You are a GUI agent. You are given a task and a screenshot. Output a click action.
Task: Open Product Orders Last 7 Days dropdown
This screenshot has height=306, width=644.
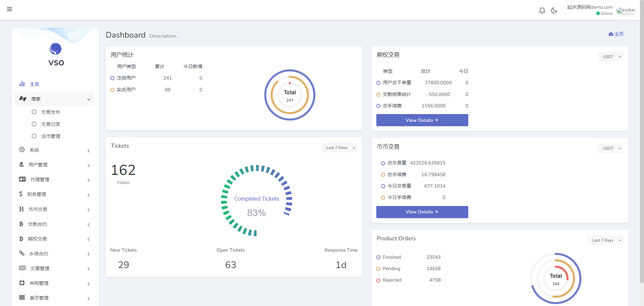tap(605, 240)
